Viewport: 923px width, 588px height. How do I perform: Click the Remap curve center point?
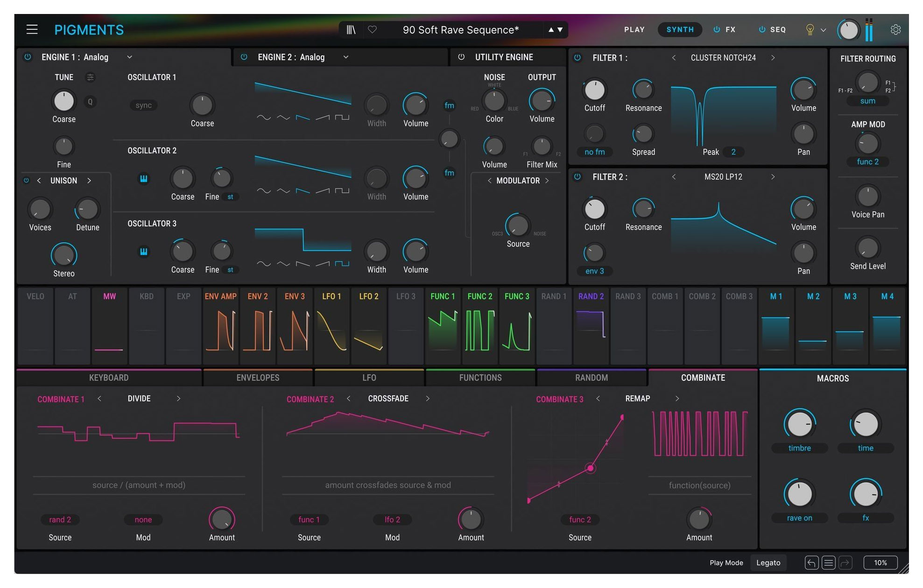pyautogui.click(x=590, y=468)
